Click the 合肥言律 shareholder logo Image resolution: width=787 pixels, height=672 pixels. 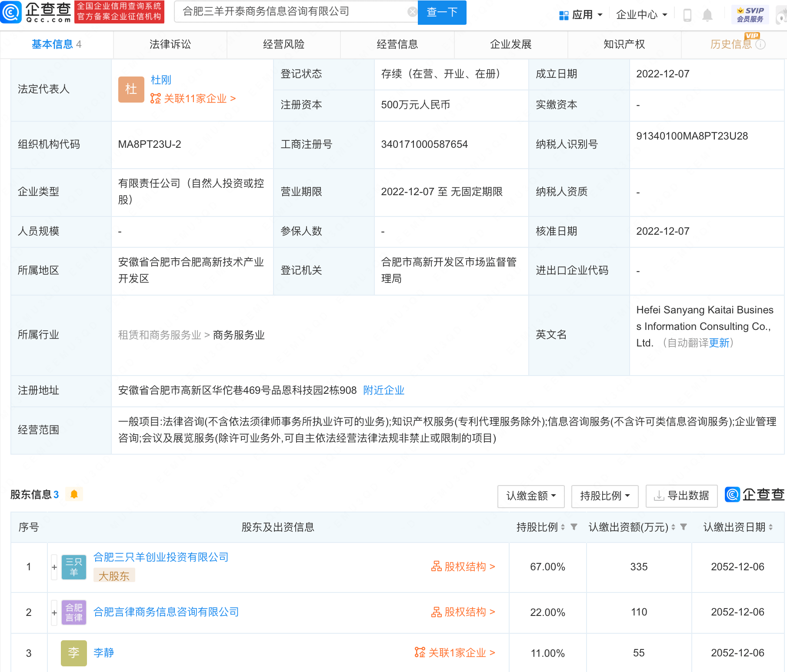[x=74, y=612]
